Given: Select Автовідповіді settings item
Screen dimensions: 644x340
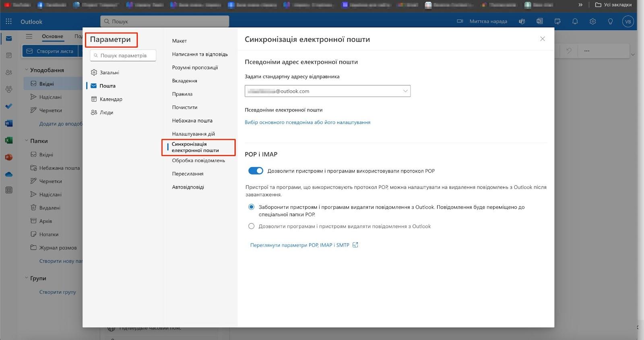Looking at the screenshot, I should pos(188,187).
